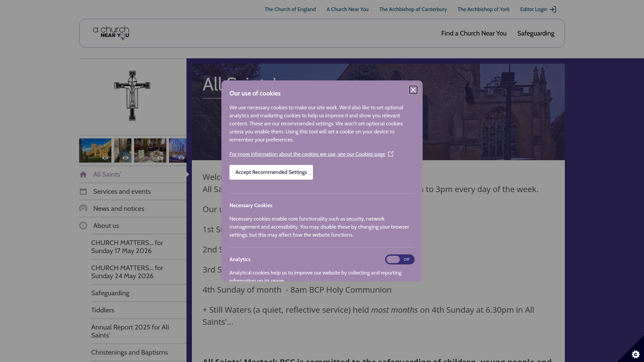Open Safeguarding sidebar sub-page

(139, 293)
